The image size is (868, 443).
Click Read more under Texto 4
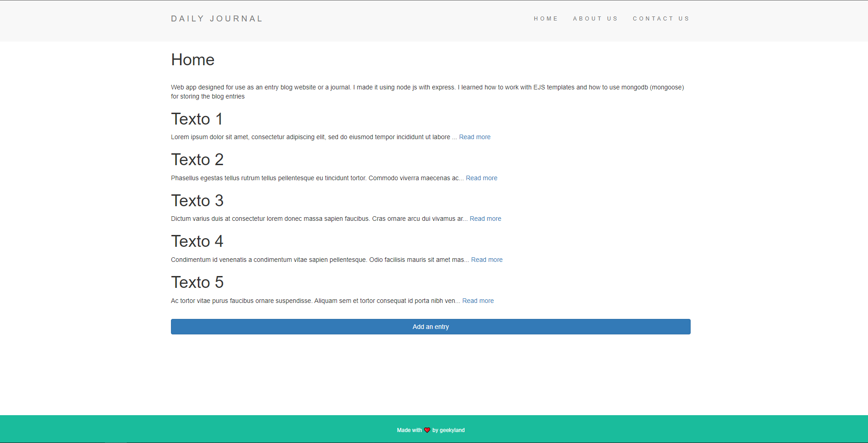pyautogui.click(x=486, y=260)
